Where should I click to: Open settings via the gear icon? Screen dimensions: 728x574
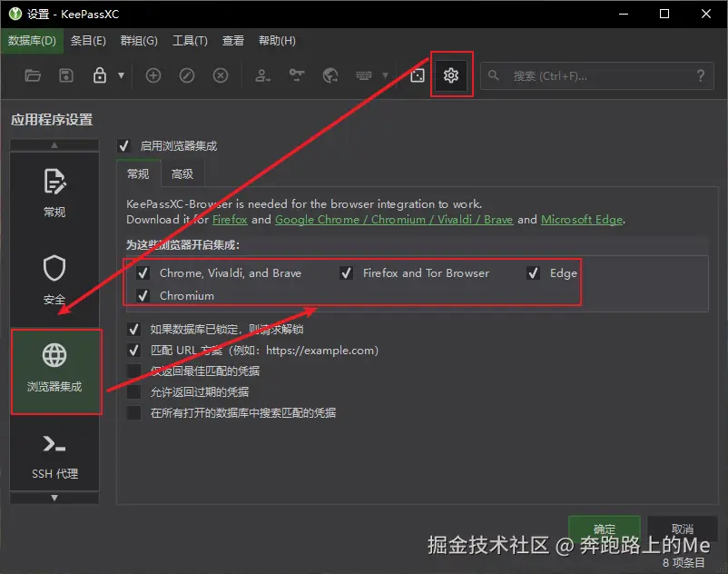click(x=451, y=75)
